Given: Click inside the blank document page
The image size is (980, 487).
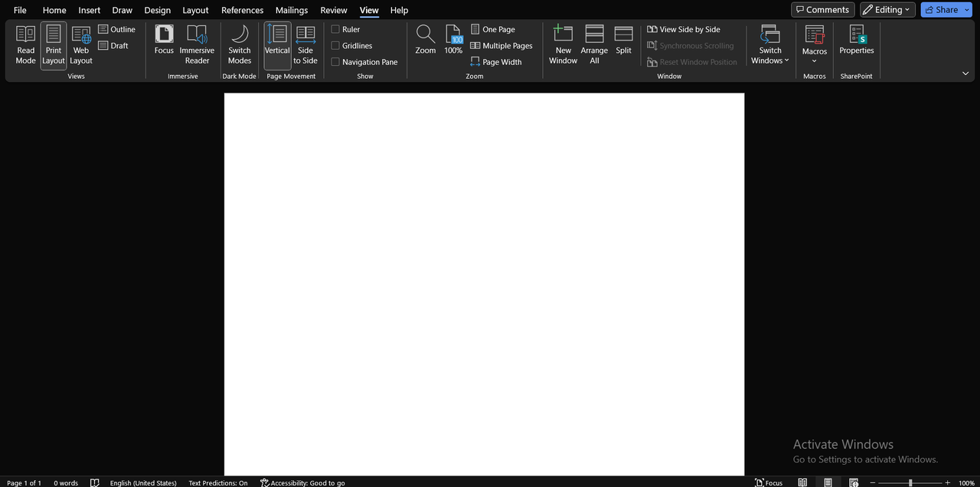Looking at the screenshot, I should coord(484,284).
